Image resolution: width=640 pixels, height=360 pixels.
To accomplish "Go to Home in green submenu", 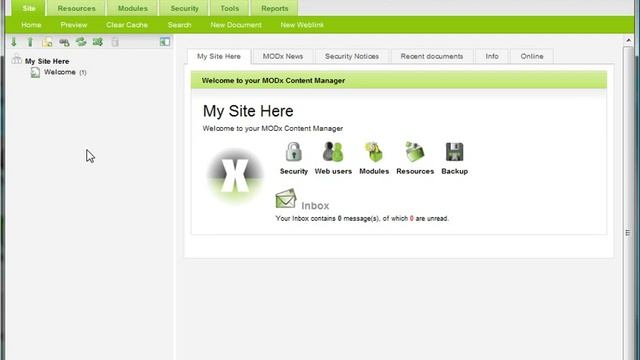I will [31, 25].
